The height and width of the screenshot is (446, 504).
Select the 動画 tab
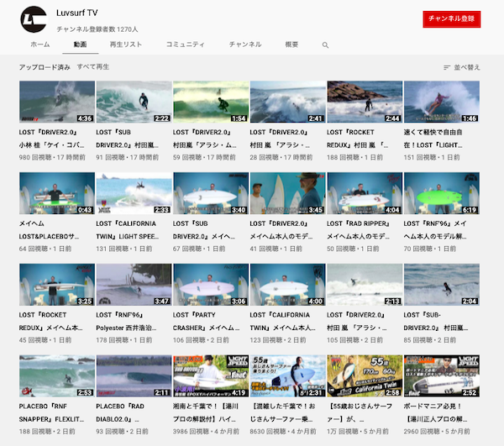point(80,45)
